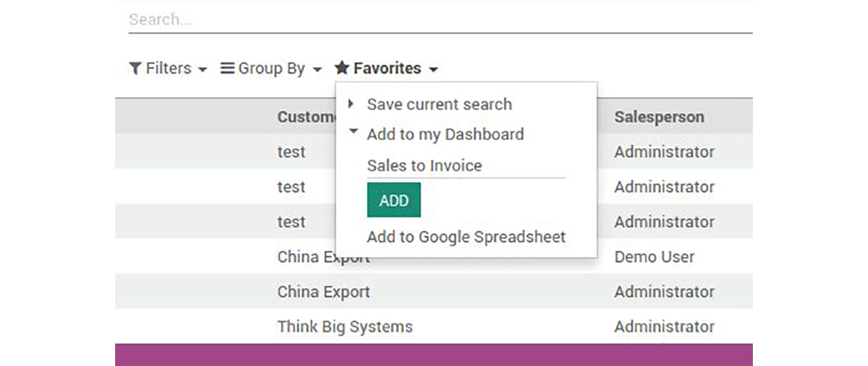Screen dimensions: 868x366
Task: Sort by the Salesperson column header
Action: [659, 117]
